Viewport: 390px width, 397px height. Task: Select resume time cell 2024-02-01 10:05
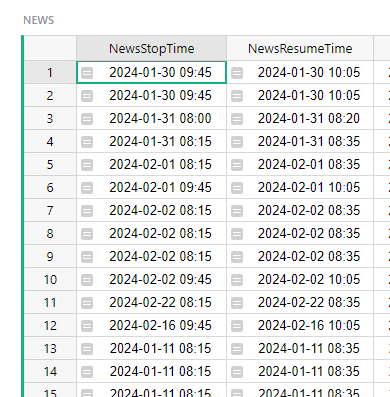coord(300,187)
